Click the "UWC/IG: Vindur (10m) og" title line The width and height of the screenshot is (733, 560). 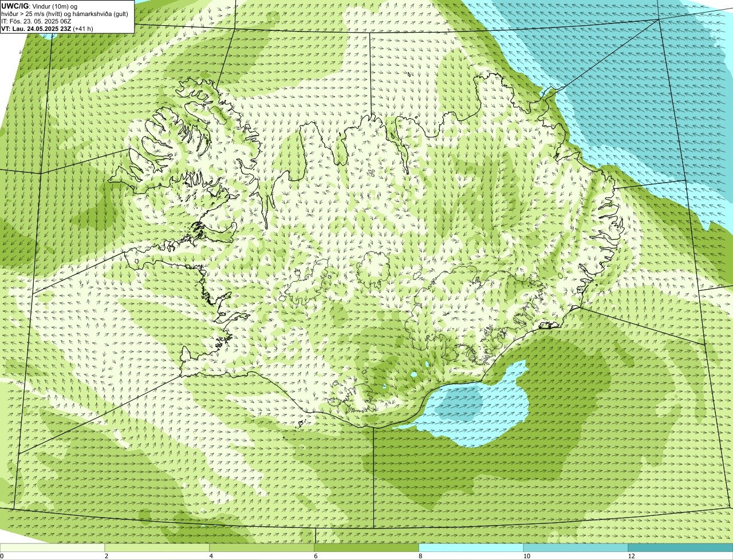point(39,6)
